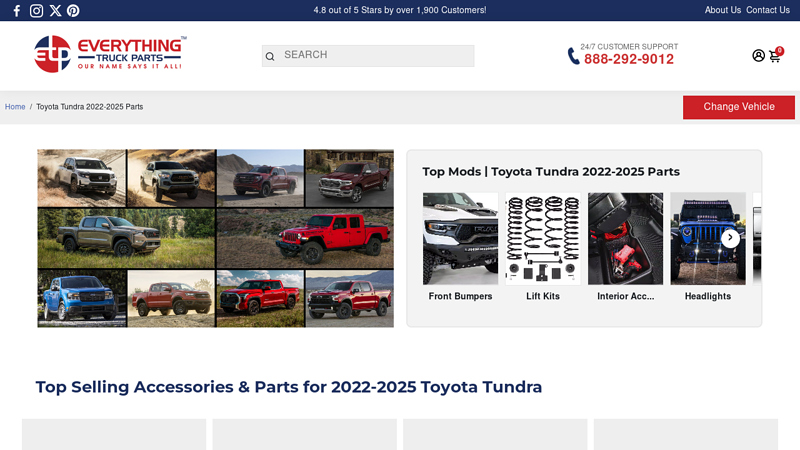Click the Top Mods heading text
800x450 pixels.
551,171
